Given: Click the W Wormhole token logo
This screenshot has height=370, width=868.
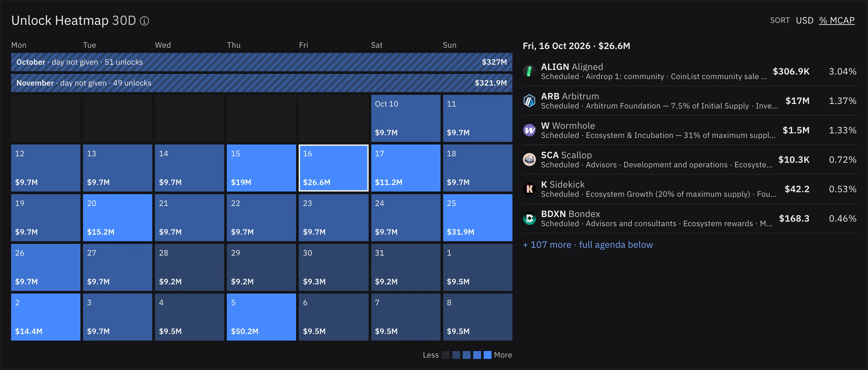Looking at the screenshot, I should click(529, 130).
